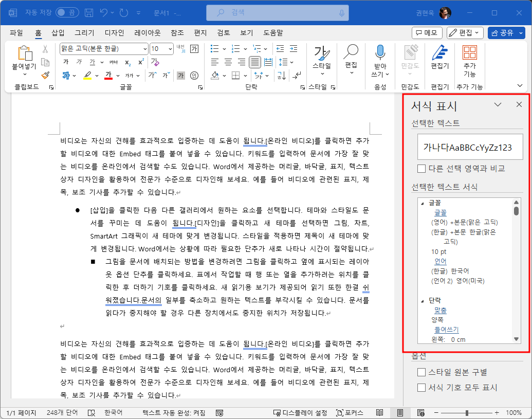The image size is (532, 419).
Task: Open the Editing mode (편집) dropdown button
Action: tap(465, 33)
